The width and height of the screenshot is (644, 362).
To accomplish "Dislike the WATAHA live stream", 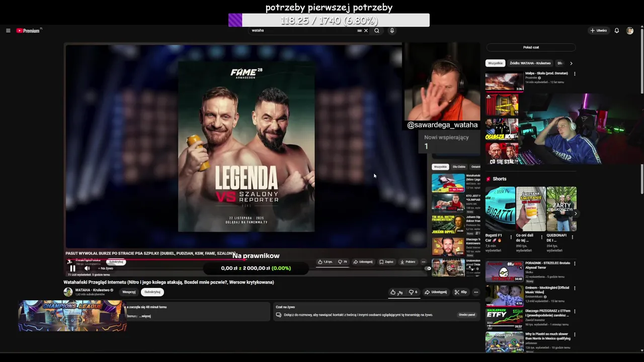I will click(413, 292).
